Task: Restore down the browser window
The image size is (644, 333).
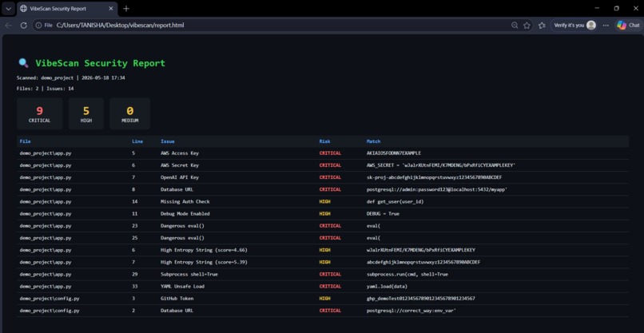Action: tap(616, 8)
